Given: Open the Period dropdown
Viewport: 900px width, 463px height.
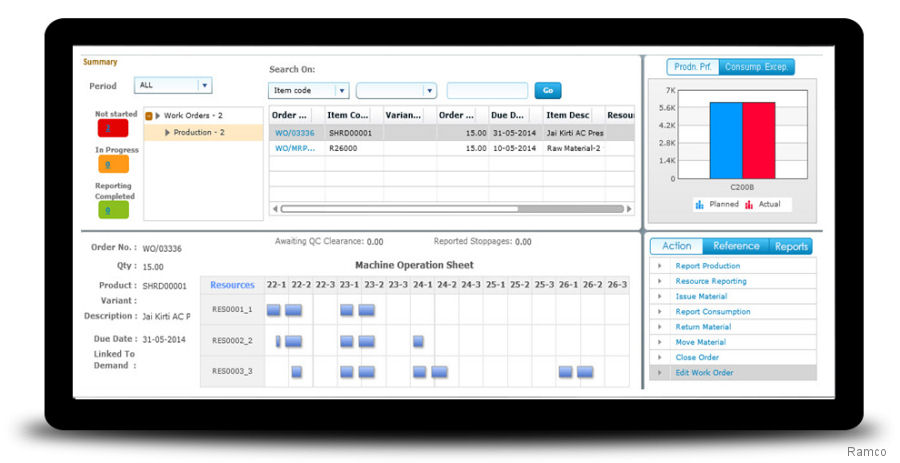Looking at the screenshot, I should click(x=204, y=86).
